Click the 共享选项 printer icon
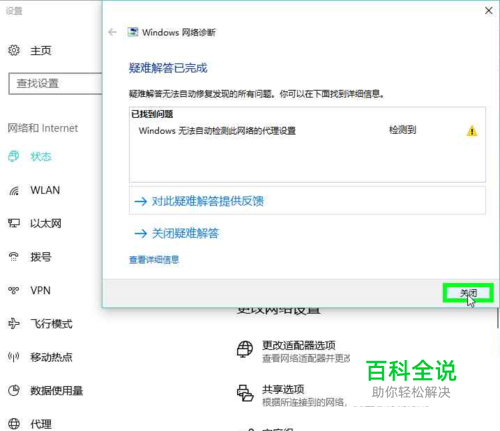 click(x=245, y=393)
